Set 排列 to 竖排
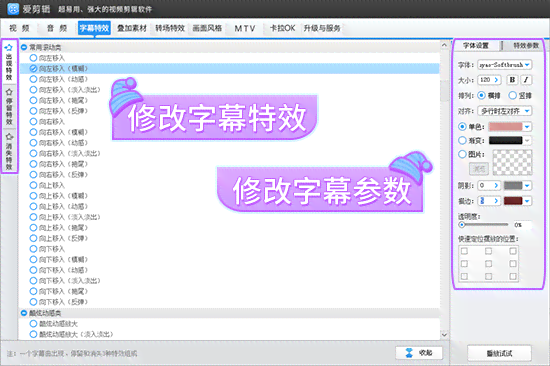 tap(512, 95)
